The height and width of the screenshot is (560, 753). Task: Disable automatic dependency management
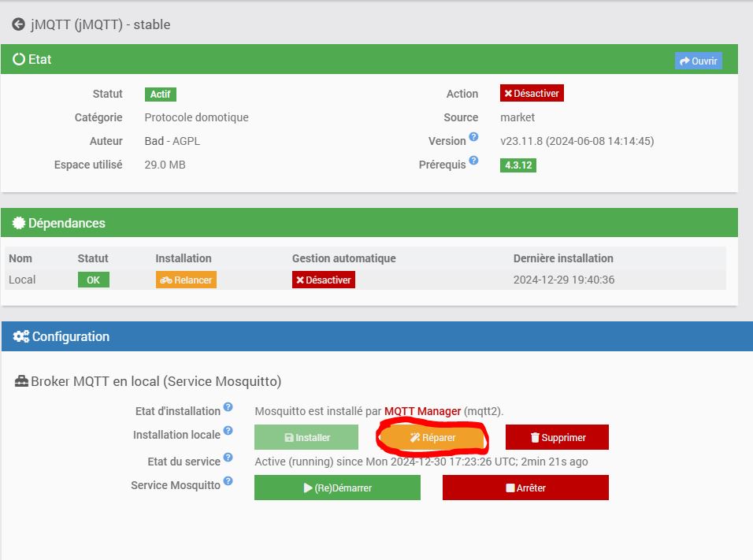point(324,280)
